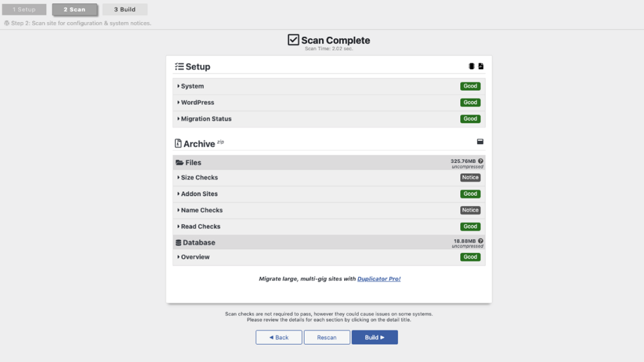Expand Name Checks details

329,210
